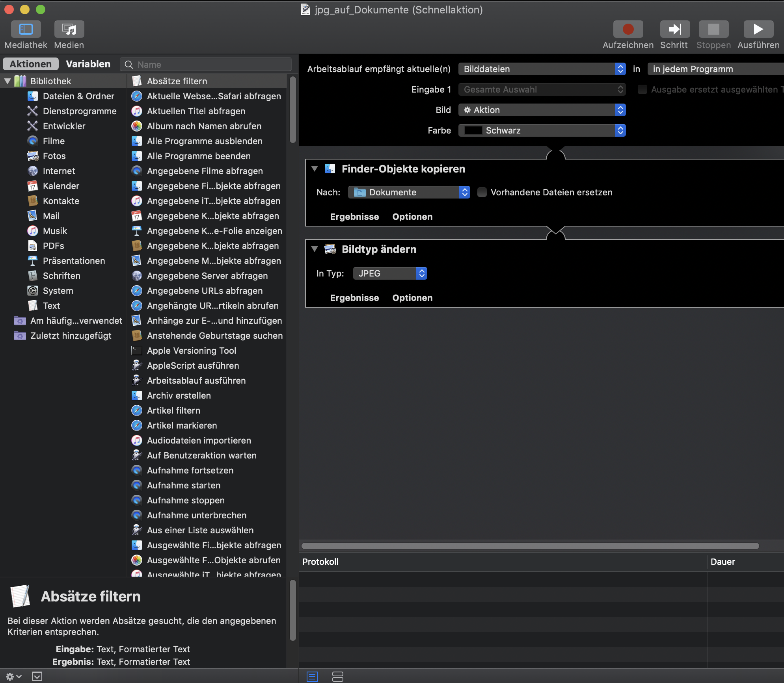Open the Nach Dokumente folder dropdown

click(x=409, y=192)
